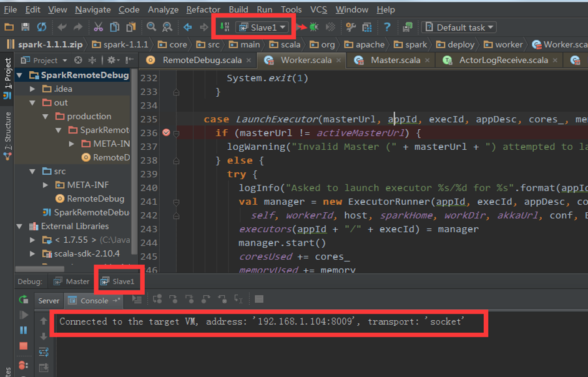Click the blue Pause Program button
This screenshot has height=377, width=588.
pos(23,330)
